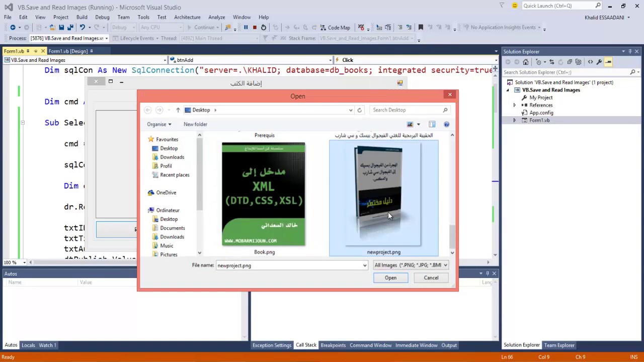Select Downloads under Favourites
Image resolution: width=644 pixels, height=362 pixels.
point(172,157)
